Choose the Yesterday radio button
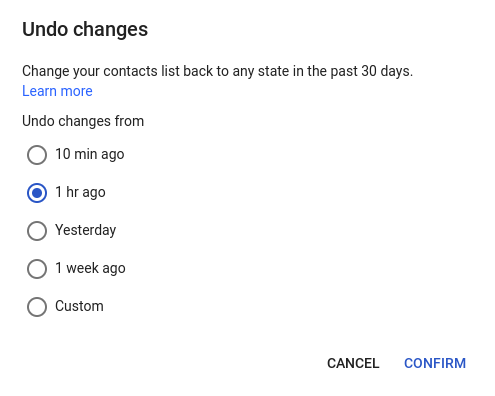 click(x=37, y=231)
